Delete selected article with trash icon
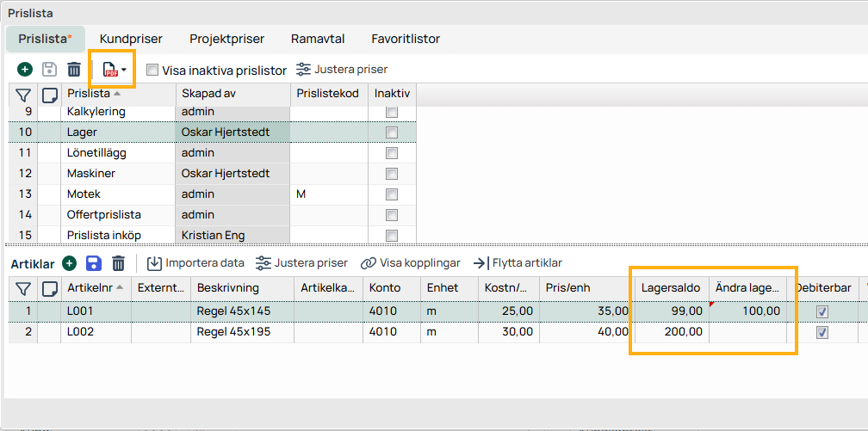Image resolution: width=868 pixels, height=431 pixels. pos(119,263)
